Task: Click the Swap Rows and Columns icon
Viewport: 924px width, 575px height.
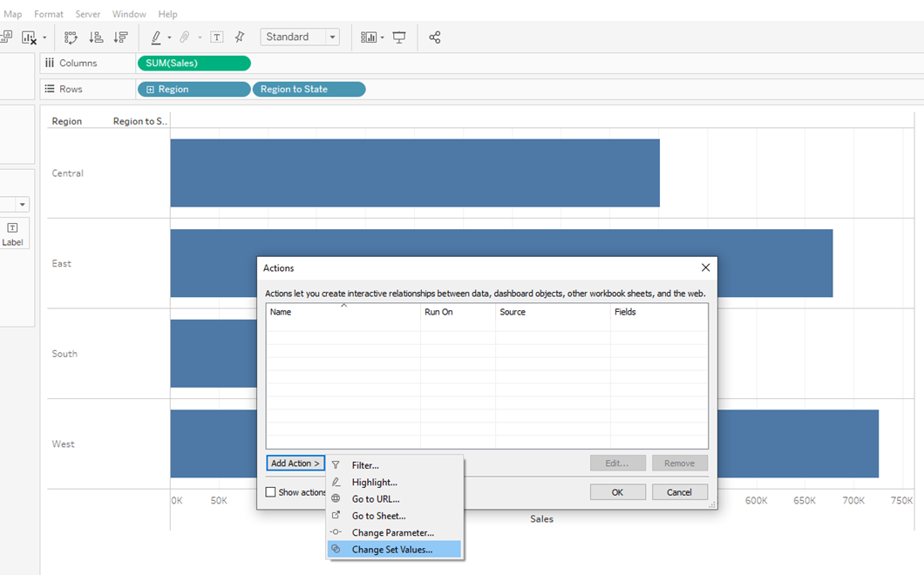Action: [x=71, y=37]
